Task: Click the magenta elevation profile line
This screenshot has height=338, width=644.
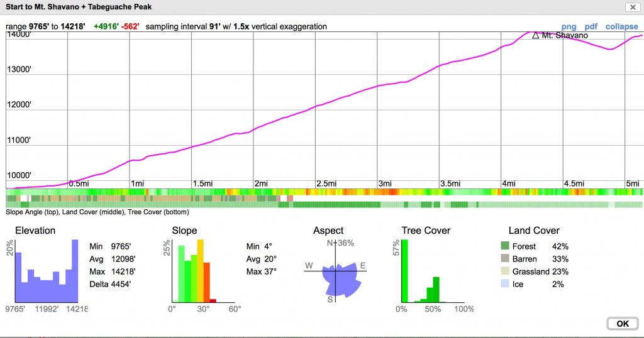Action: (314, 107)
